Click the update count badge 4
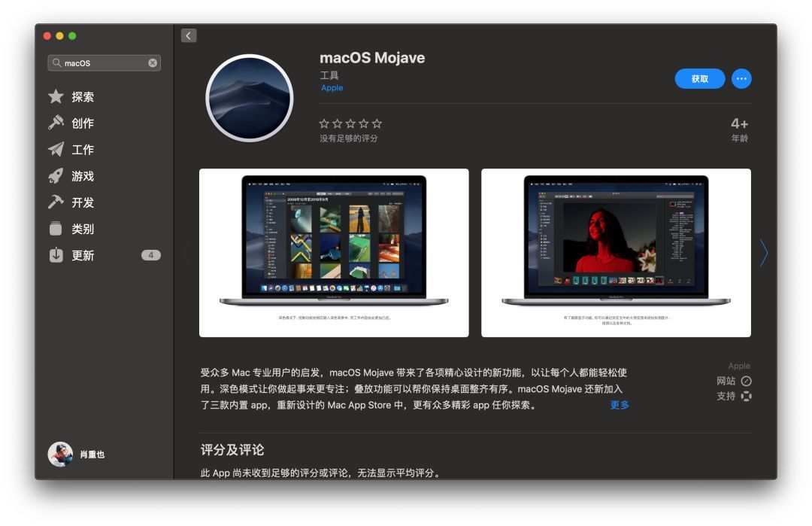Screen dimensions: 812x526 [x=150, y=255]
